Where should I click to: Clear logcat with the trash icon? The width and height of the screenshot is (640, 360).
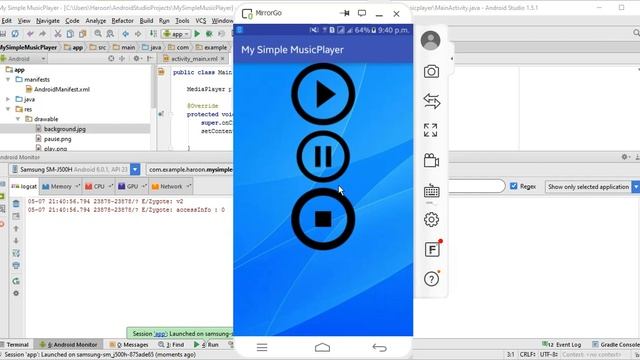(x=16, y=204)
